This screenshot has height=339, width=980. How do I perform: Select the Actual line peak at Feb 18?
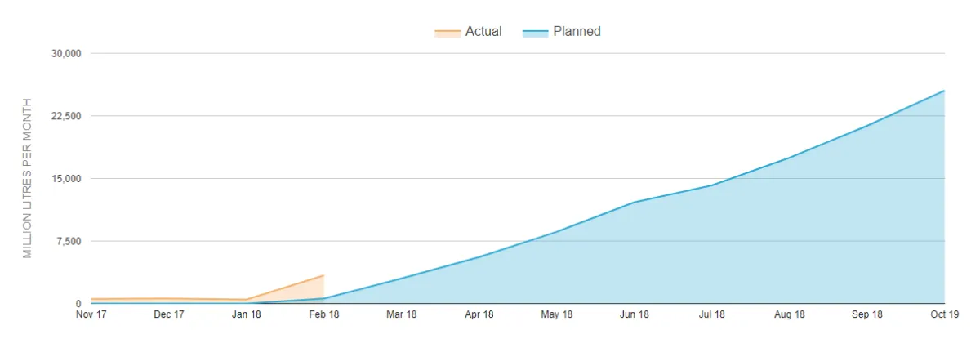[x=323, y=275]
